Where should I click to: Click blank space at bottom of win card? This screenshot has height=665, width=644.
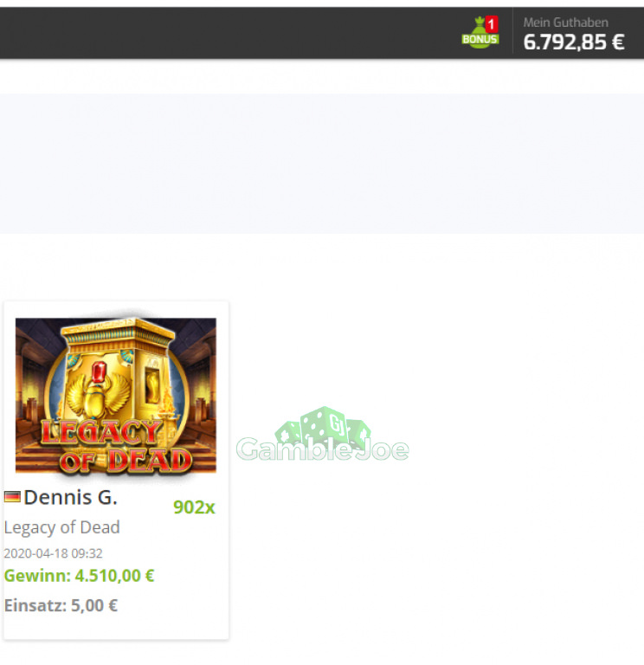pyautogui.click(x=116, y=628)
